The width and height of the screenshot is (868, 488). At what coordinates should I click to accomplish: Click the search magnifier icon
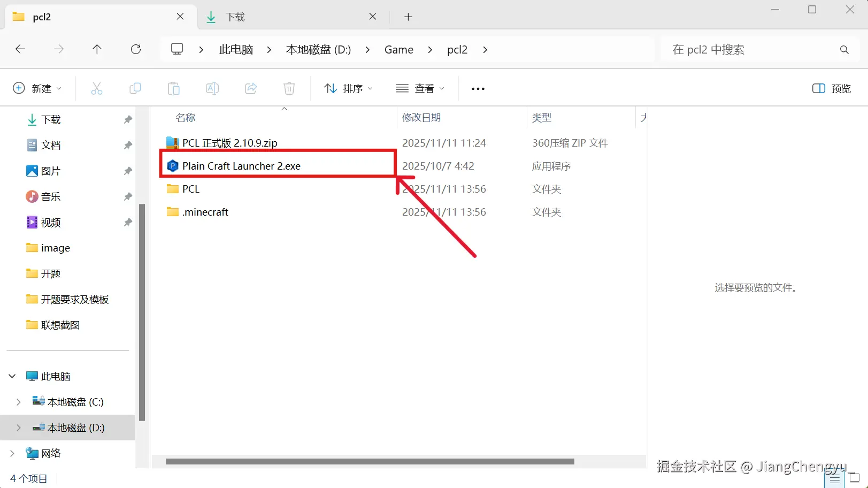pyautogui.click(x=844, y=50)
